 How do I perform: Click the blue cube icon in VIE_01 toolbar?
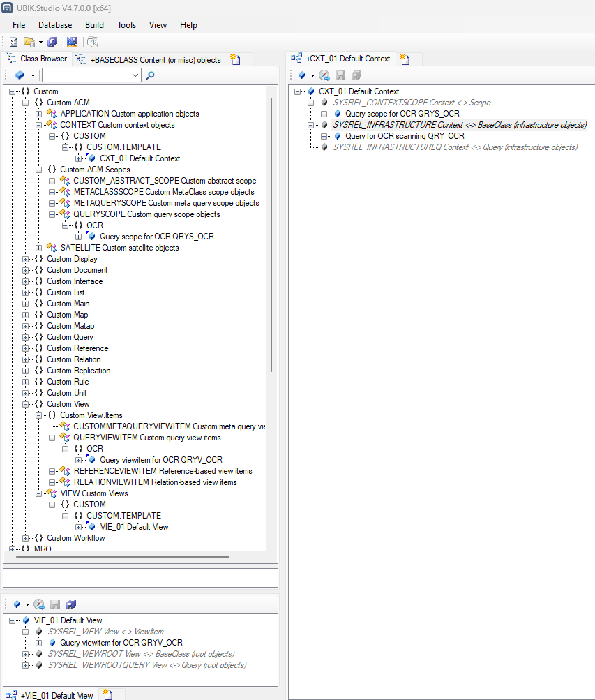(17, 604)
